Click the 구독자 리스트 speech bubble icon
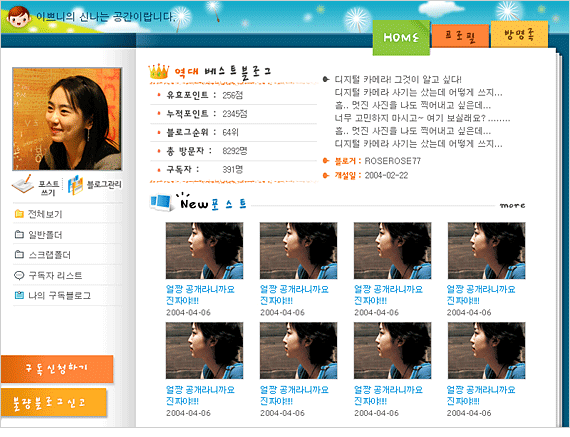The height and width of the screenshot is (437, 570). (x=19, y=275)
